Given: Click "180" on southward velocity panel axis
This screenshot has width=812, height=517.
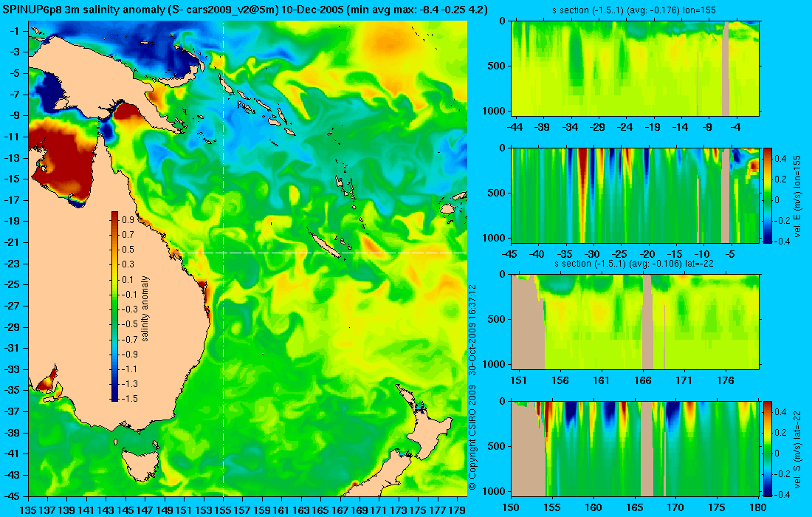Looking at the screenshot, I should click(757, 507).
